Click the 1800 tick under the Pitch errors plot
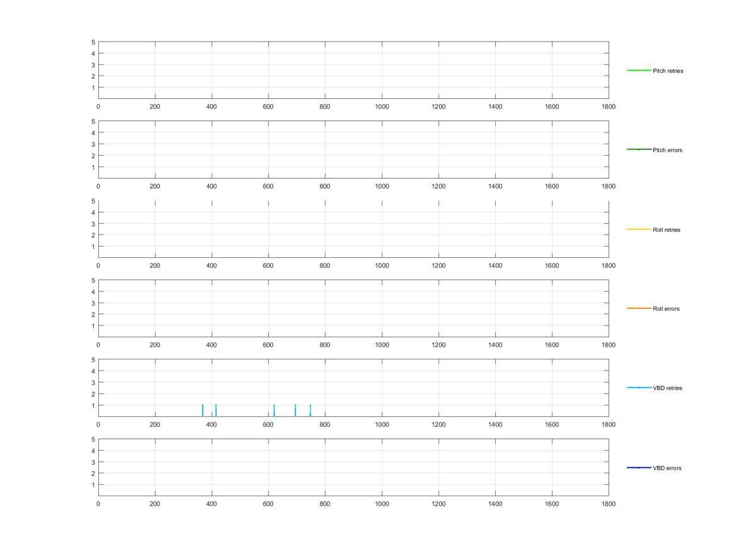This screenshot has width=756, height=558. click(609, 186)
